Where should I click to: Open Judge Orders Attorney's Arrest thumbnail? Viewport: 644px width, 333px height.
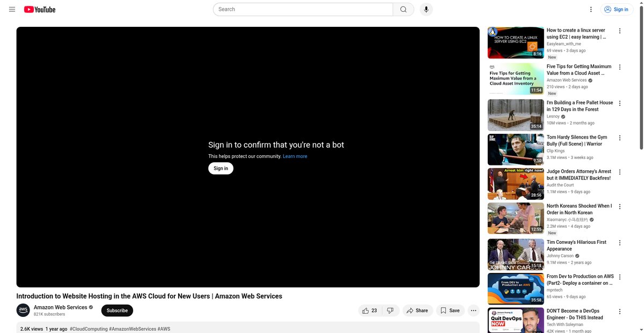[x=516, y=184]
